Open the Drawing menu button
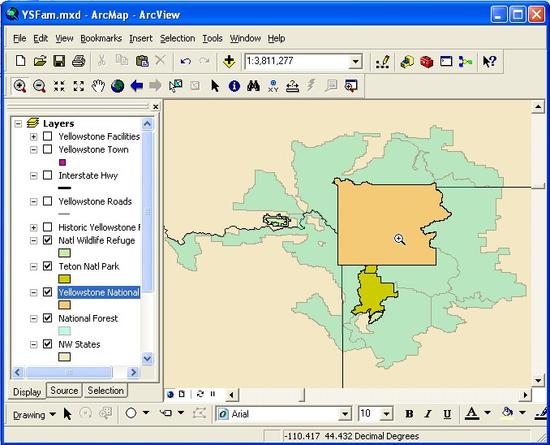Viewport: 550px width, 445px height. [x=34, y=415]
